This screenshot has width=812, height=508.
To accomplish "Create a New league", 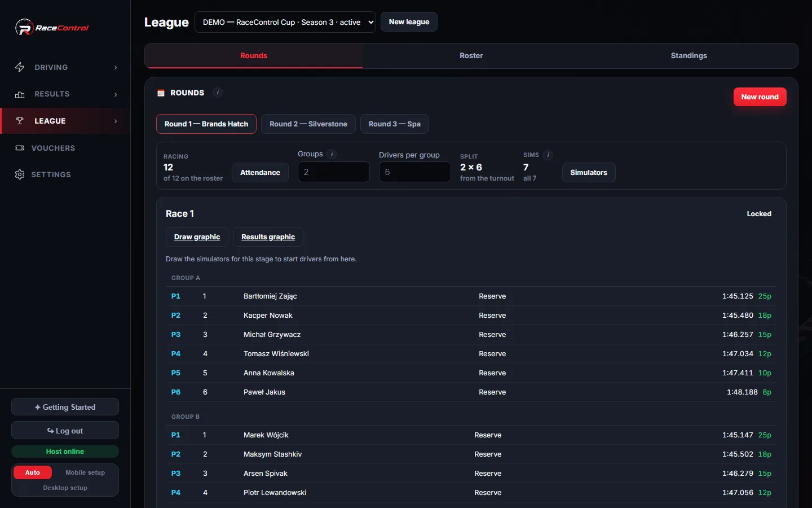I will (x=409, y=22).
